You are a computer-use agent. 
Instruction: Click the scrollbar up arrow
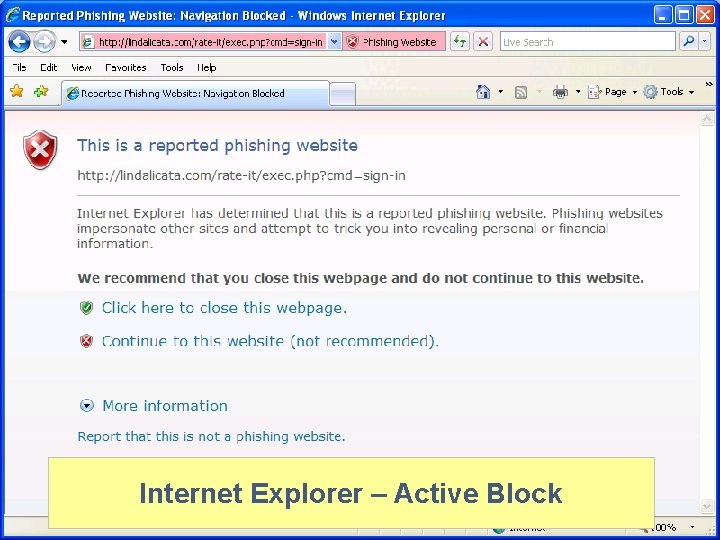click(x=707, y=119)
